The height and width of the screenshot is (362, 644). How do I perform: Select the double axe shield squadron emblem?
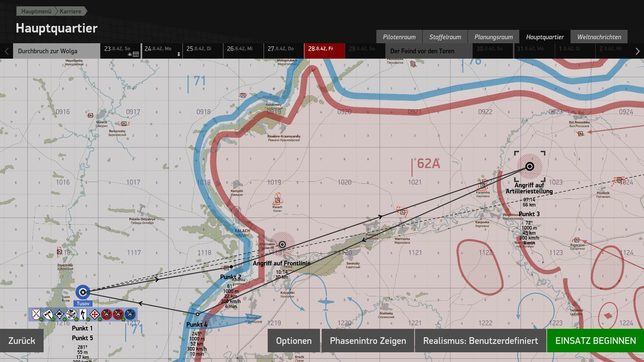48,314
